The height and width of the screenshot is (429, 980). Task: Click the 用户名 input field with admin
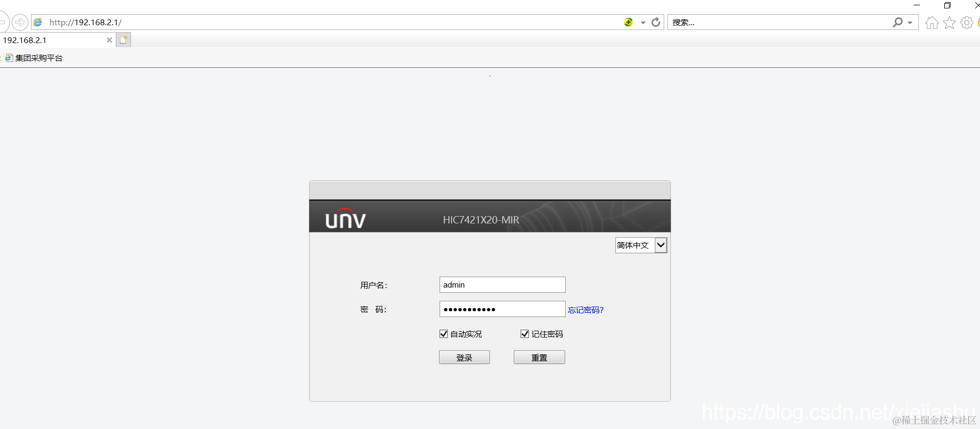[x=502, y=284]
